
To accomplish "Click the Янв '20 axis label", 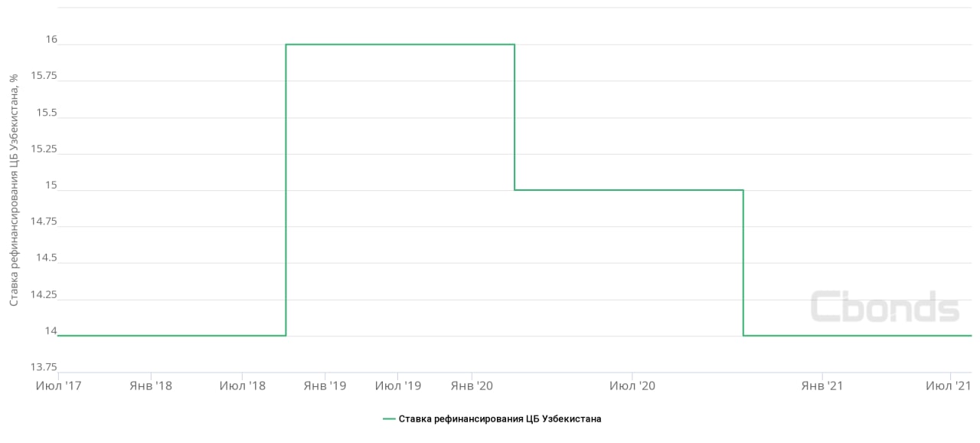I will pos(472,386).
